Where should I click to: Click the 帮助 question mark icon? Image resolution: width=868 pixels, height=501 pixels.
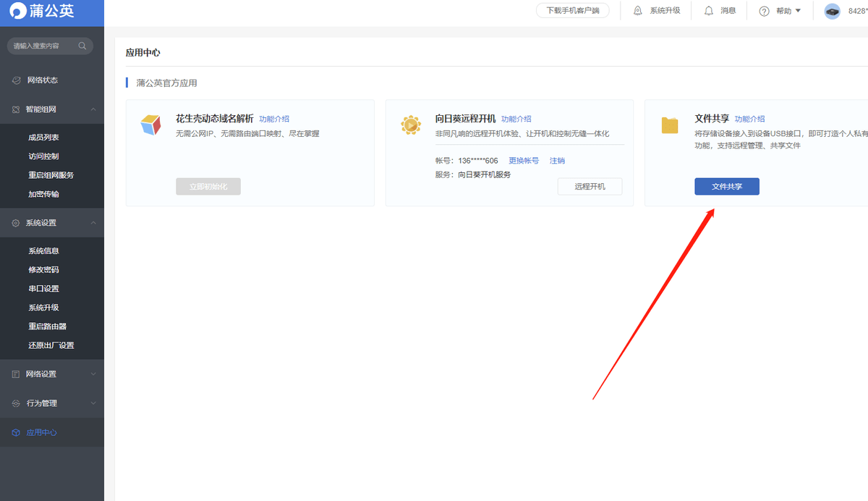(764, 11)
